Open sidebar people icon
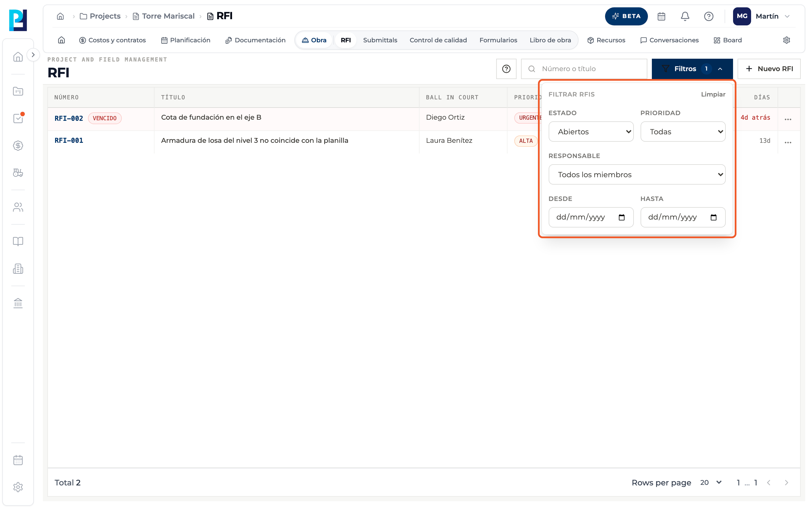Viewport: 812px width, 508px height. [18, 207]
